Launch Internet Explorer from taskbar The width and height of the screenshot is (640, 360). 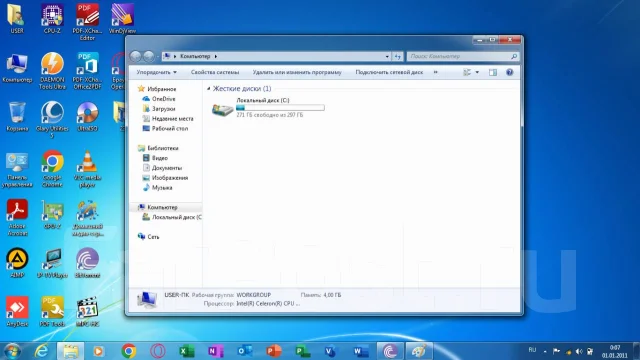41,351
